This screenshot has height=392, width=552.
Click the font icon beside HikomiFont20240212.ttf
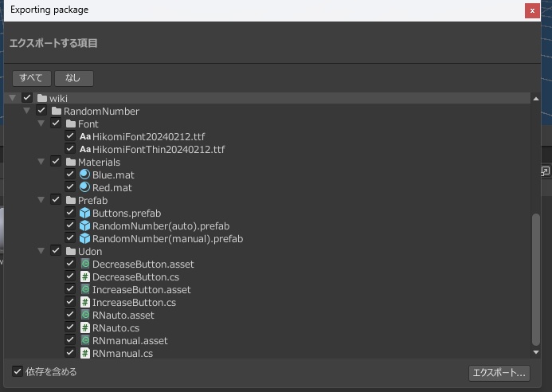pyautogui.click(x=85, y=136)
